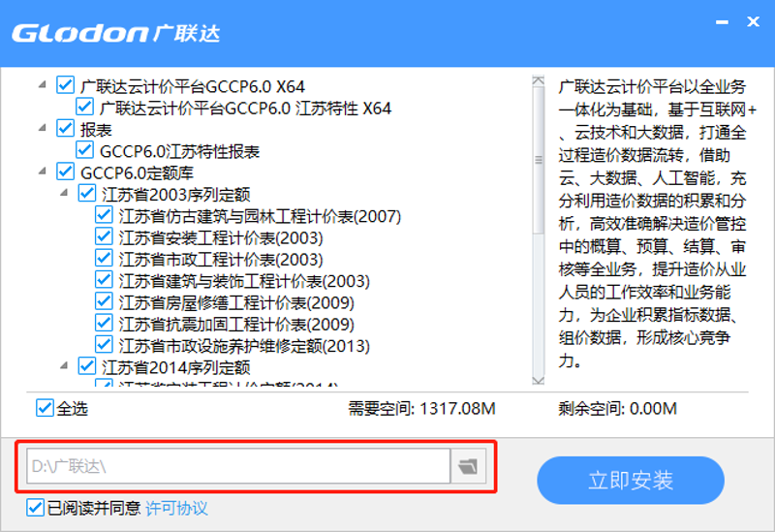Uncheck 已阅读并同意 agreement checkbox
775x532 pixels.
(x=35, y=508)
